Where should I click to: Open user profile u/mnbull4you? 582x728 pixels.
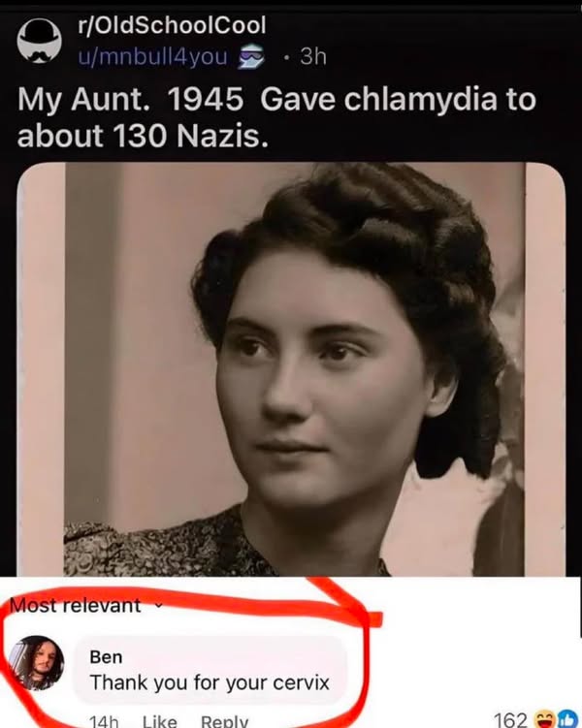tap(152, 56)
